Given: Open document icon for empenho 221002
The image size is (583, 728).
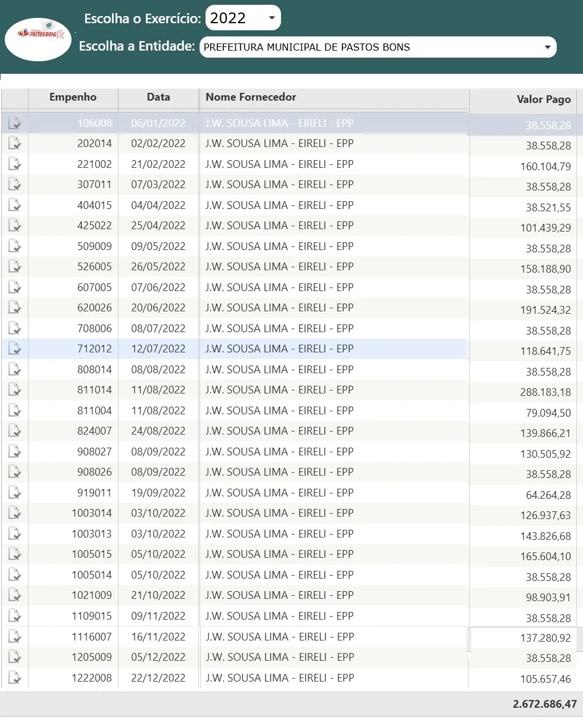Looking at the screenshot, I should coord(15,164).
